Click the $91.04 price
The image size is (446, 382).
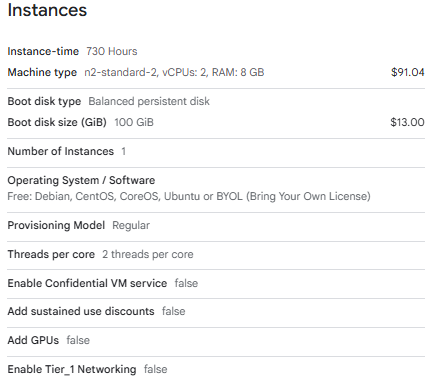coord(408,72)
